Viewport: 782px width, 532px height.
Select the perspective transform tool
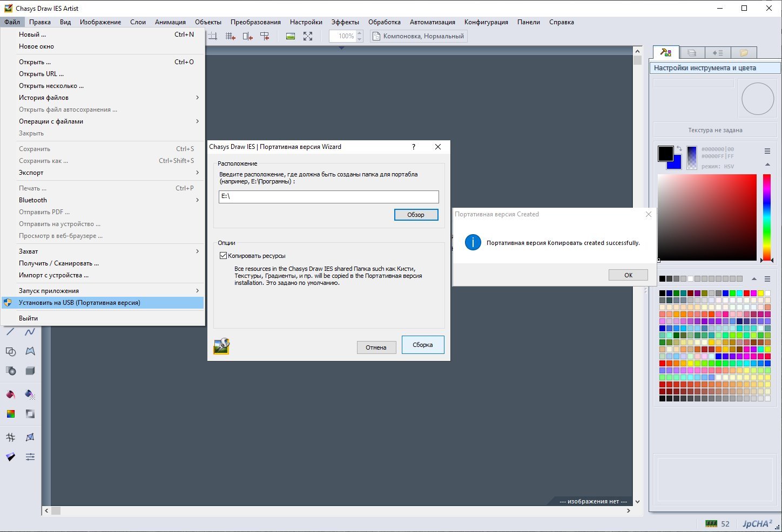pos(30,437)
